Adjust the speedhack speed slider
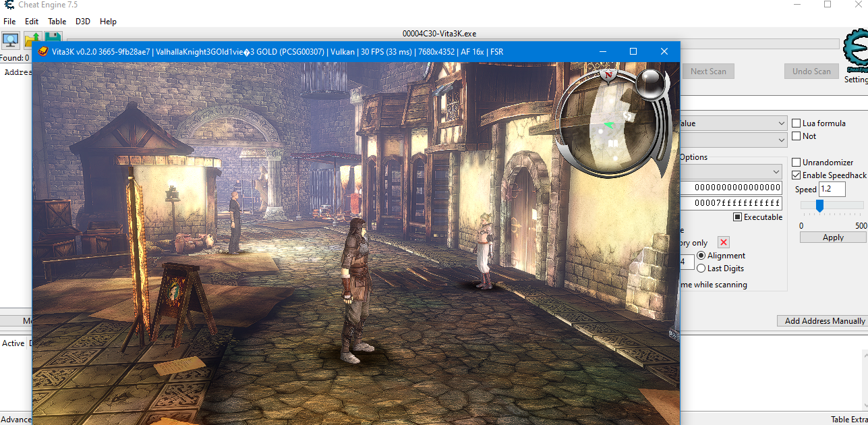Viewport: 868px width, 425px height. 819,206
